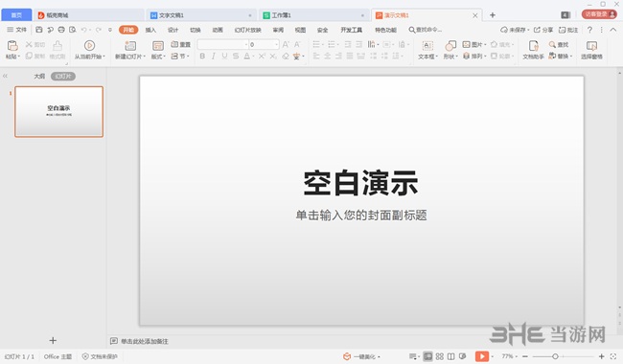Click the Arrange (排列) icon
This screenshot has width=623, height=364.
pos(467,57)
